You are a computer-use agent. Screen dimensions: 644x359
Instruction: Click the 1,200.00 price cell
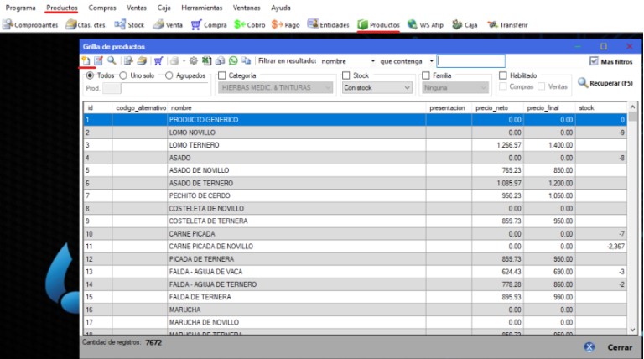(x=549, y=183)
